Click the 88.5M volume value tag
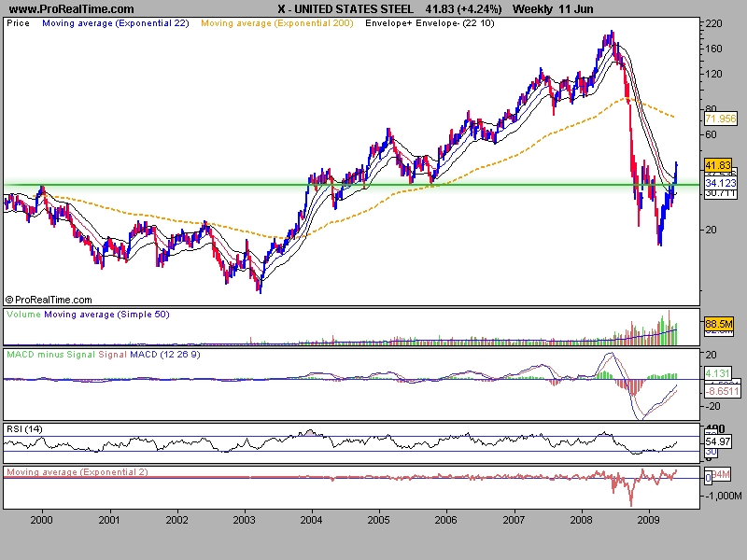This screenshot has height=560, width=747. (x=719, y=324)
